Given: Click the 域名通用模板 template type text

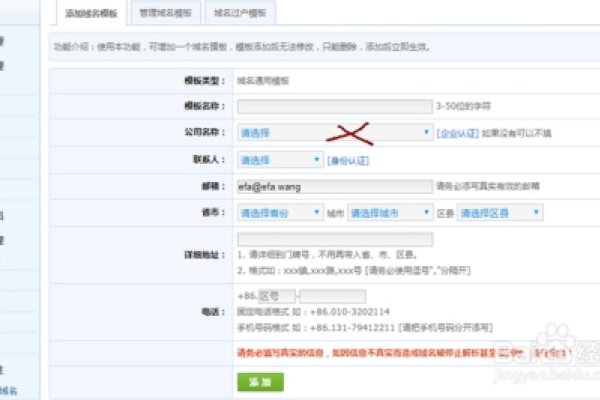Looking at the screenshot, I should coord(263,81).
